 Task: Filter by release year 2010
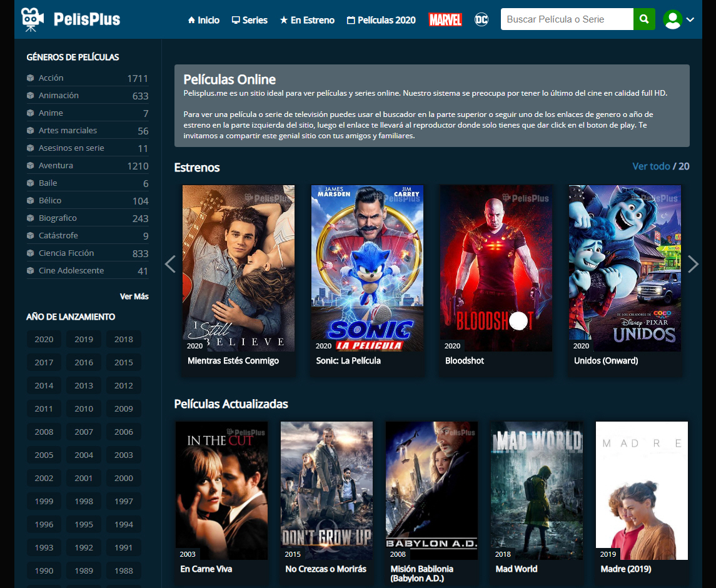tap(84, 409)
